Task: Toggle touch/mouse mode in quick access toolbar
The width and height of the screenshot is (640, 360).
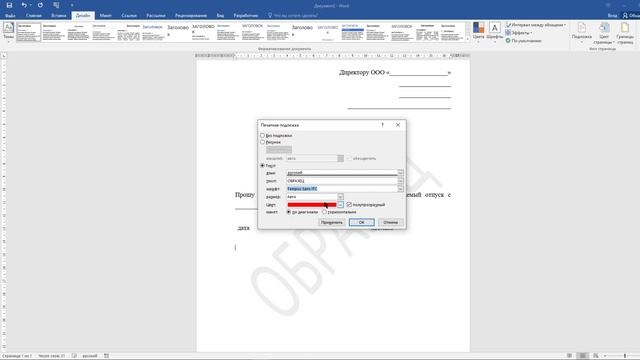Action: (56, 5)
